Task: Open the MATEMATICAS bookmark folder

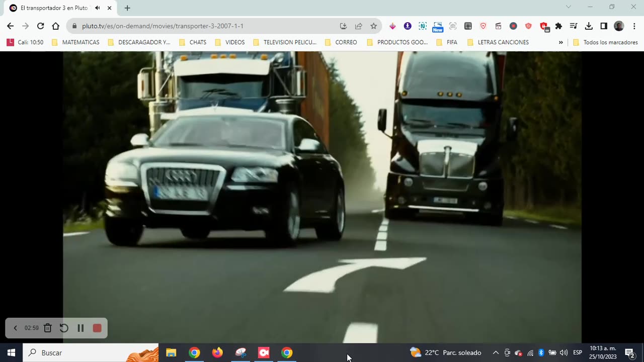Action: point(75,42)
